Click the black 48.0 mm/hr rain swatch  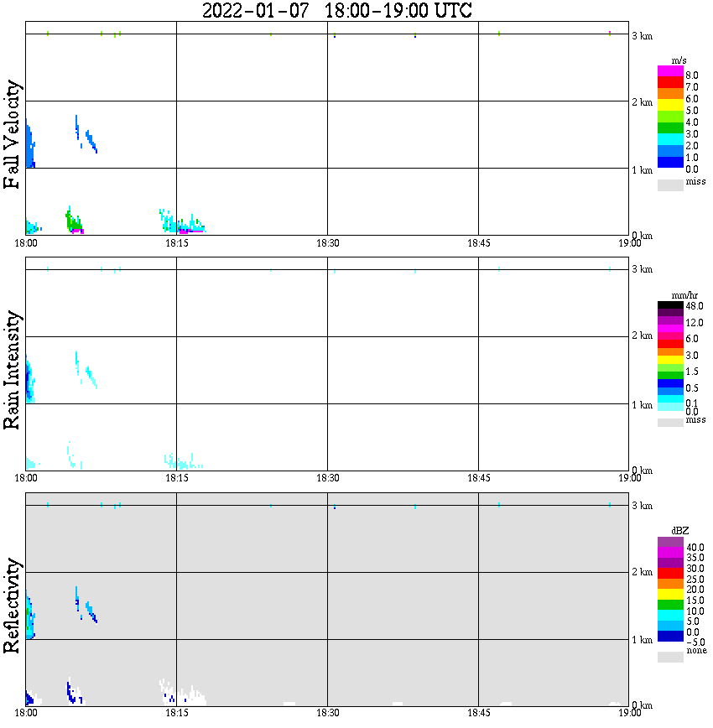(670, 305)
